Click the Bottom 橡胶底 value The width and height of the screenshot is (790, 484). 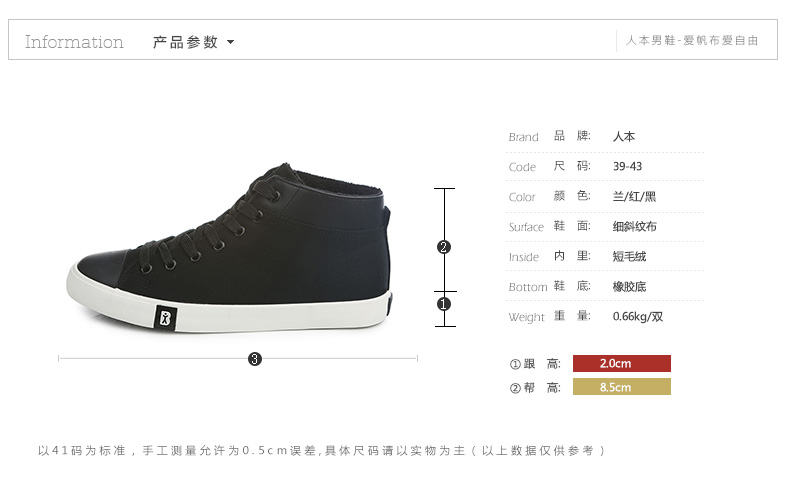pyautogui.click(x=629, y=287)
